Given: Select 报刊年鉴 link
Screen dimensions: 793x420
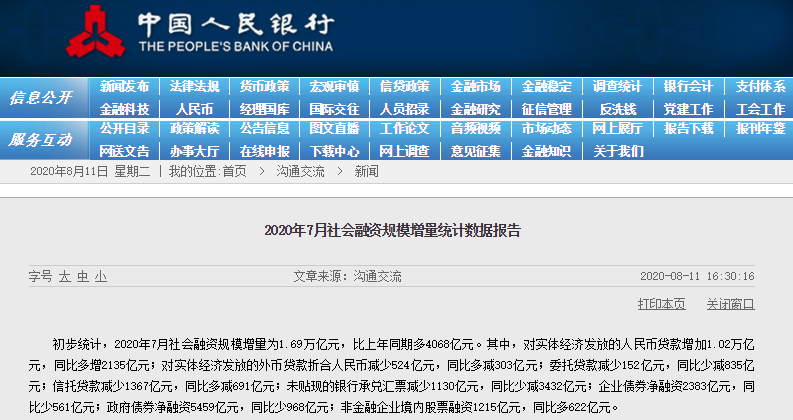Looking at the screenshot, I should pos(761,129).
